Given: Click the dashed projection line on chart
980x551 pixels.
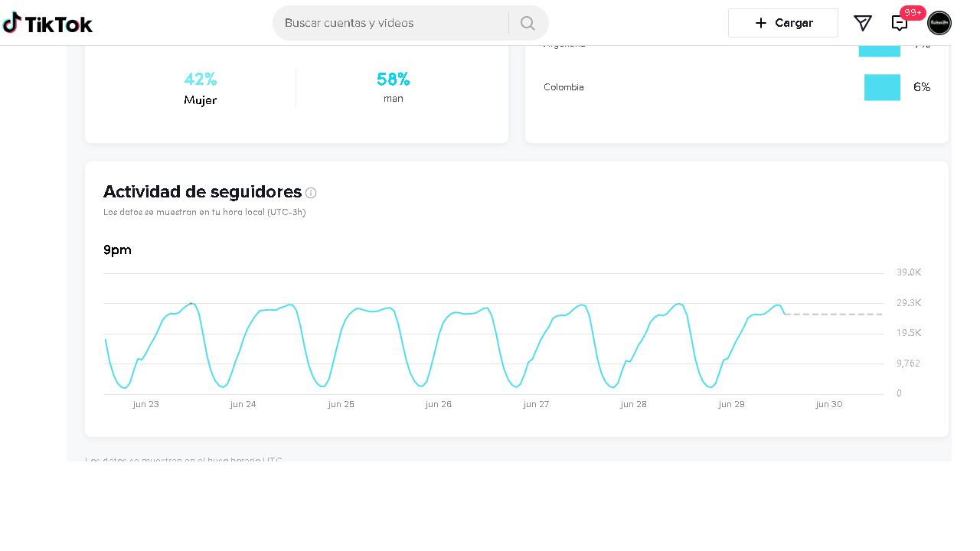Looking at the screenshot, I should [835, 315].
